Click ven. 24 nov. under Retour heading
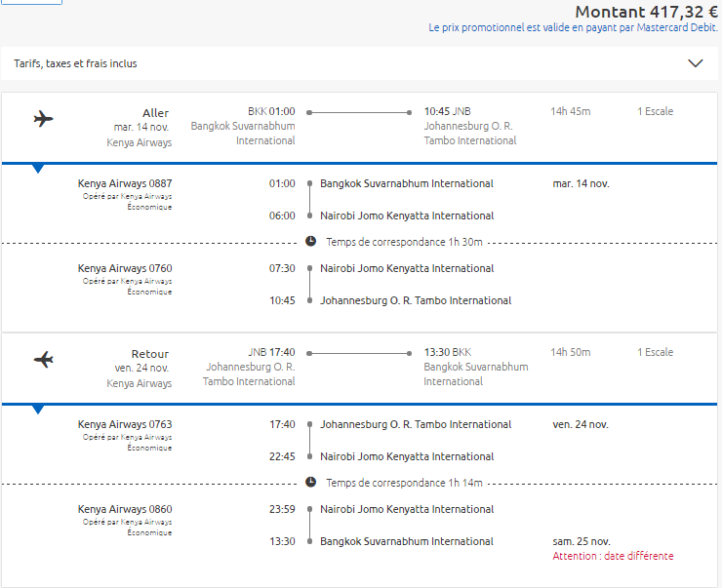 coord(141,368)
